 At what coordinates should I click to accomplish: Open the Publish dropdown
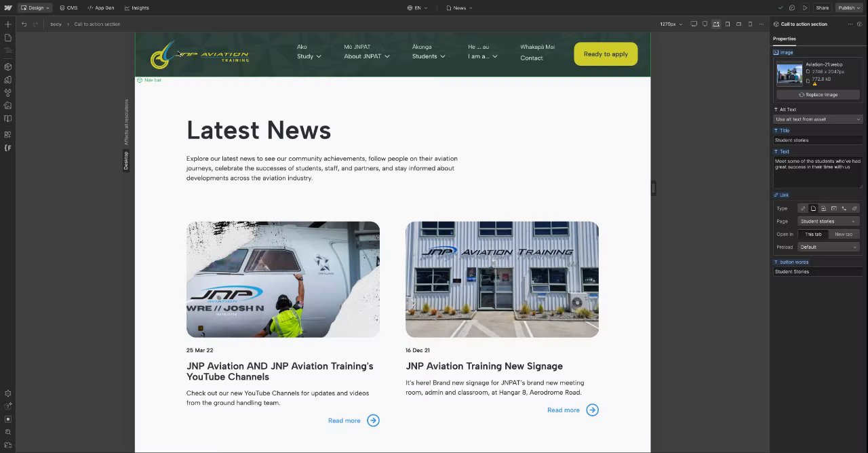(x=848, y=8)
